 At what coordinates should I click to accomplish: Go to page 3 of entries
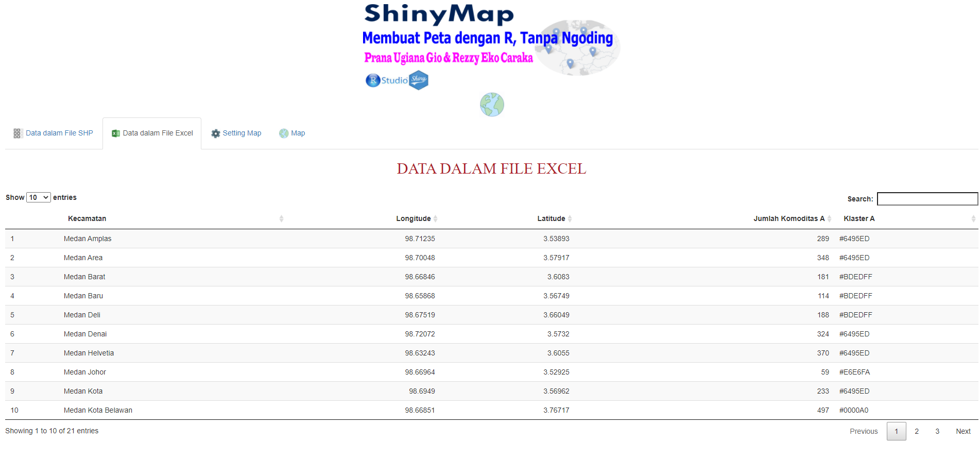[x=937, y=431]
